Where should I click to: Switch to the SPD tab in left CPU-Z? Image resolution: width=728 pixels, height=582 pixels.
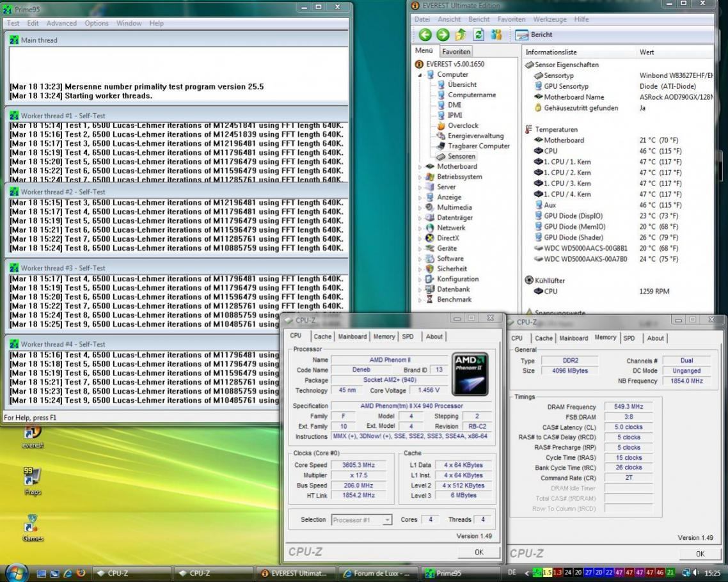coord(408,336)
